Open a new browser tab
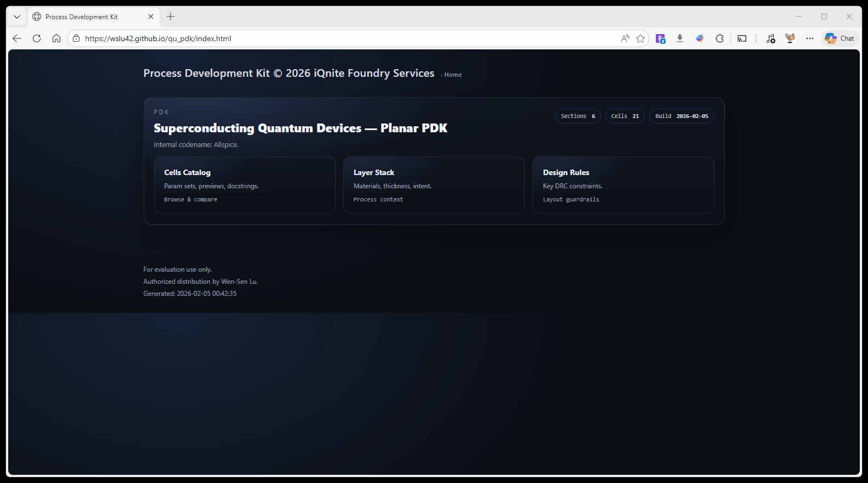The image size is (868, 483). click(171, 16)
